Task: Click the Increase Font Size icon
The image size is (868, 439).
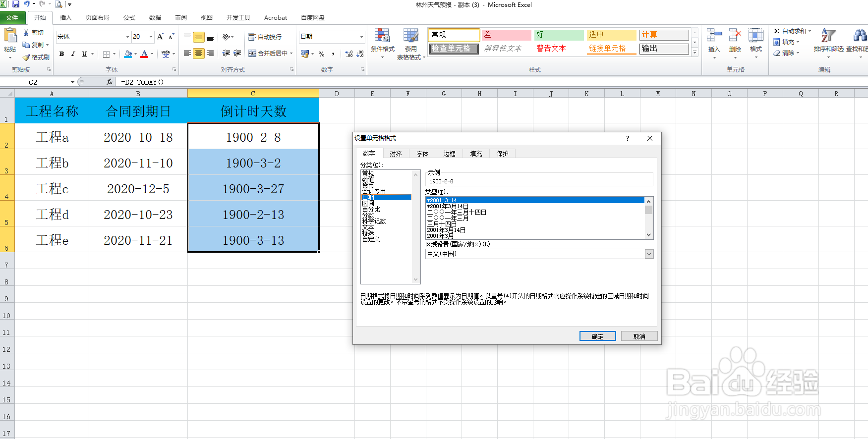Action: point(160,37)
